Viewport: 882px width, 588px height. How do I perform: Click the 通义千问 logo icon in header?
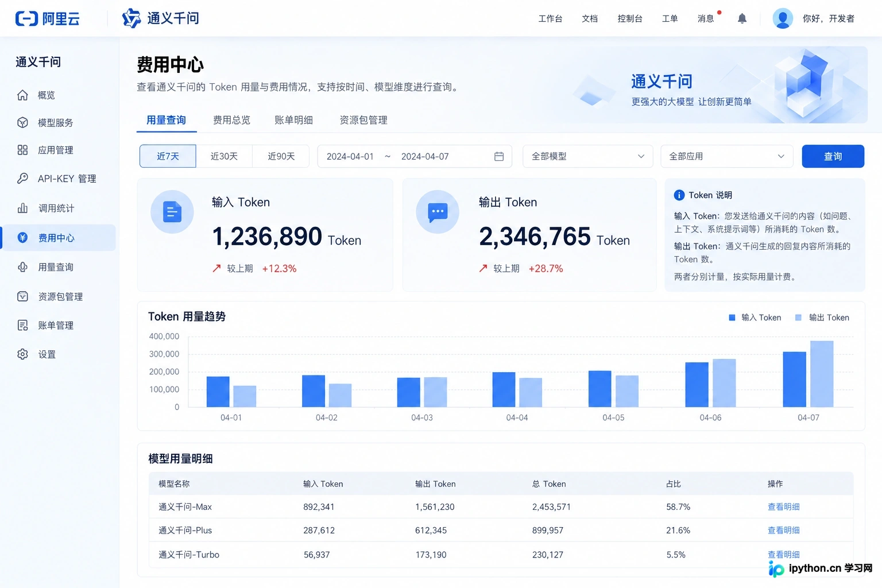(x=131, y=18)
